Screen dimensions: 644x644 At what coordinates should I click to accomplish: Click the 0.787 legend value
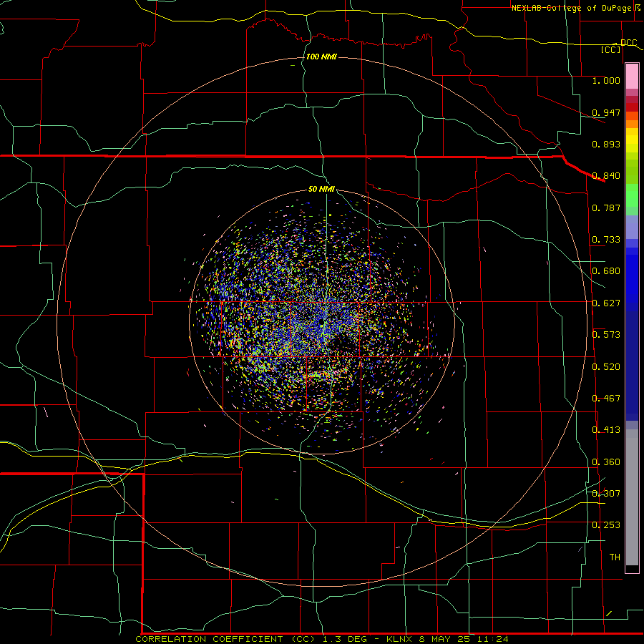pos(606,208)
